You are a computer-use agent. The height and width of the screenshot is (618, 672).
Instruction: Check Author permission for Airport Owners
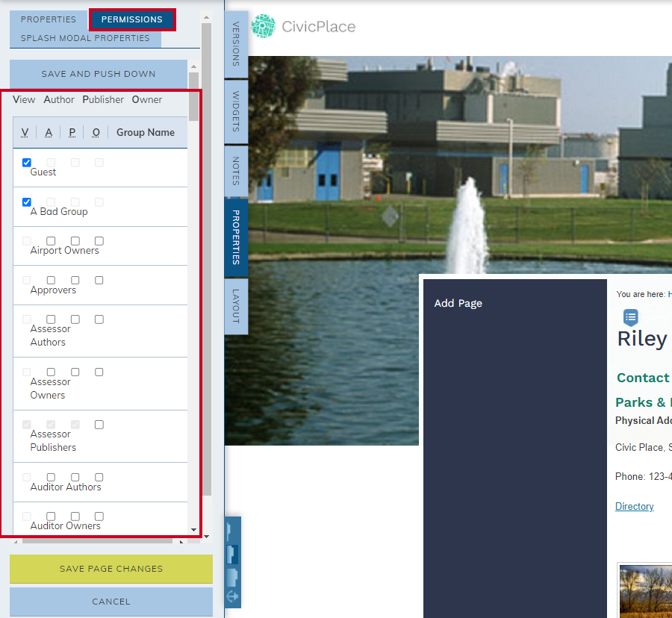pyautogui.click(x=51, y=241)
